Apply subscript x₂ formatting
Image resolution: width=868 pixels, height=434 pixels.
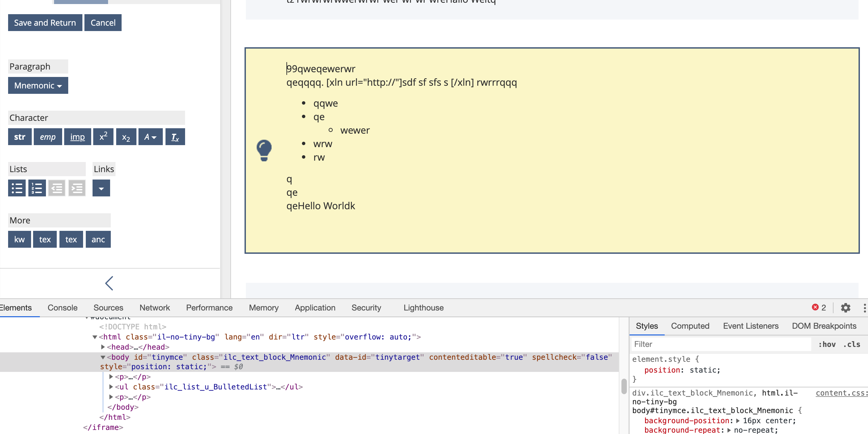tap(126, 137)
